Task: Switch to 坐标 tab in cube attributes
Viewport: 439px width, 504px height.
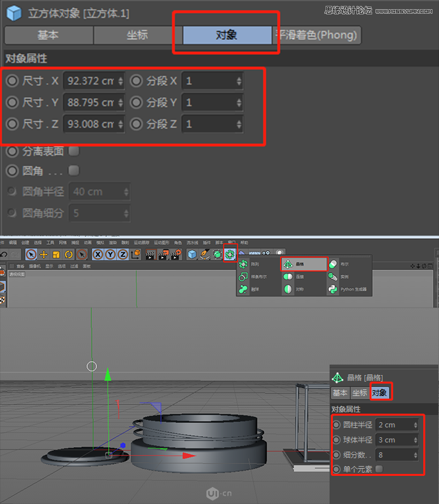Action: 137,35
